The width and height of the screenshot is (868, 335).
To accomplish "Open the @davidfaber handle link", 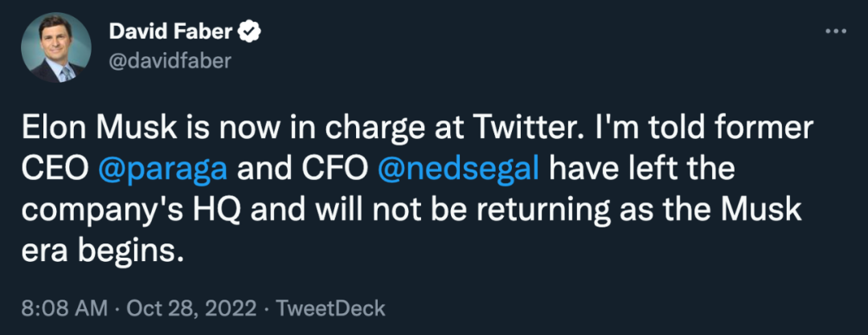I will [168, 61].
